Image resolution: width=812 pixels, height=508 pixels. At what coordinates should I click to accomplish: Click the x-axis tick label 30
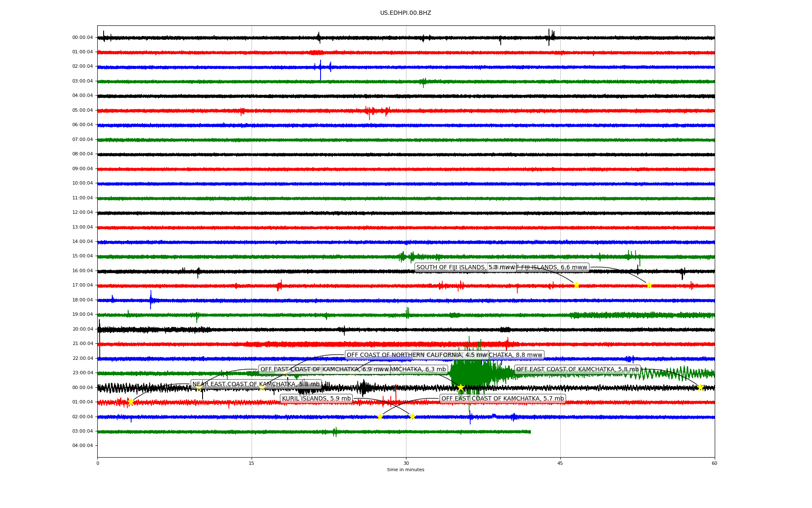[406, 463]
